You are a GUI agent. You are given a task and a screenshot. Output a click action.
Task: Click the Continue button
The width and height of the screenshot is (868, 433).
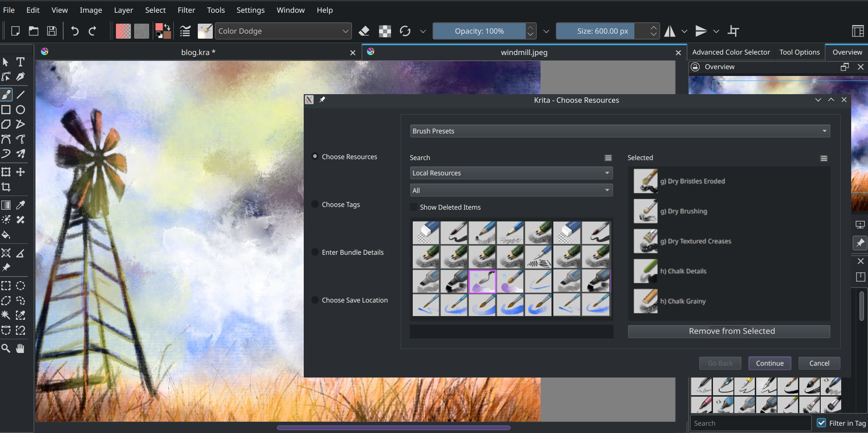(x=770, y=363)
